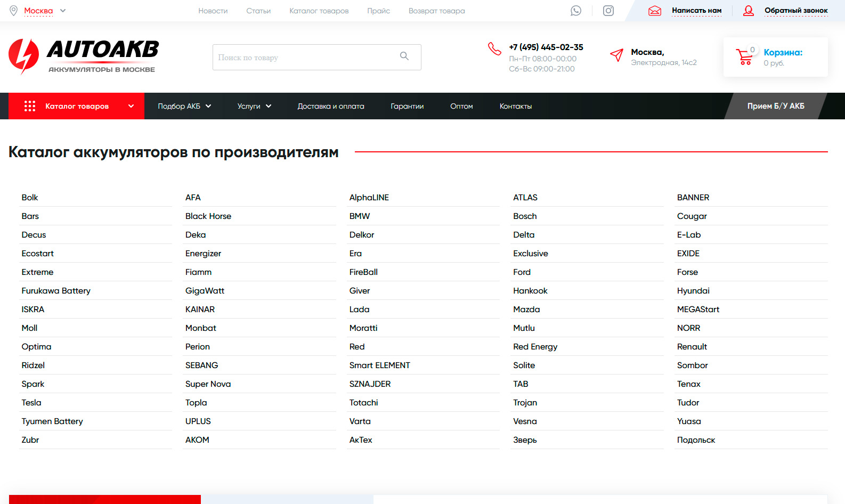The width and height of the screenshot is (845, 504).
Task: Open the WhatsApp icon in top bar
Action: tap(576, 11)
